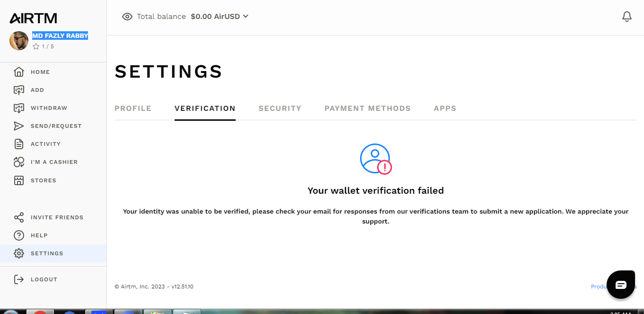Click the notification bell icon
This screenshot has width=644, height=314.
(627, 17)
